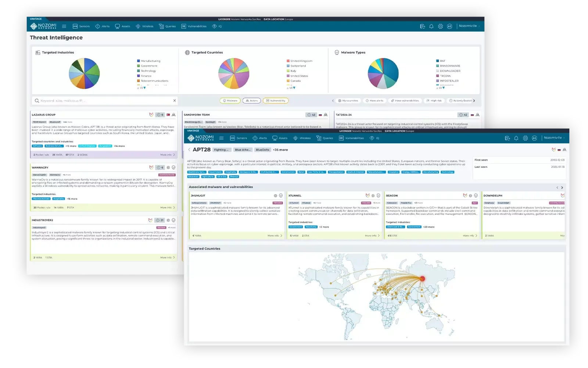Click the notification bell in the Threat Intelligence window

[x=431, y=26]
